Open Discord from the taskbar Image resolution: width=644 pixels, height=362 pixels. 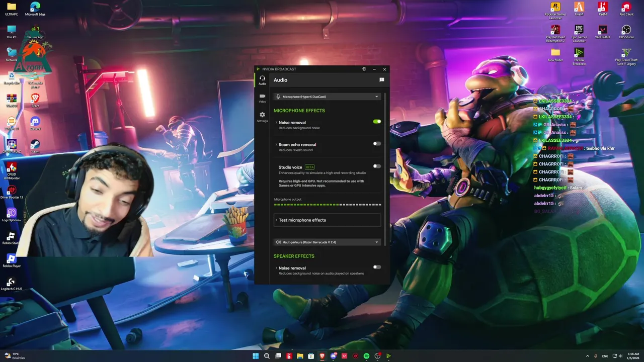click(x=333, y=356)
